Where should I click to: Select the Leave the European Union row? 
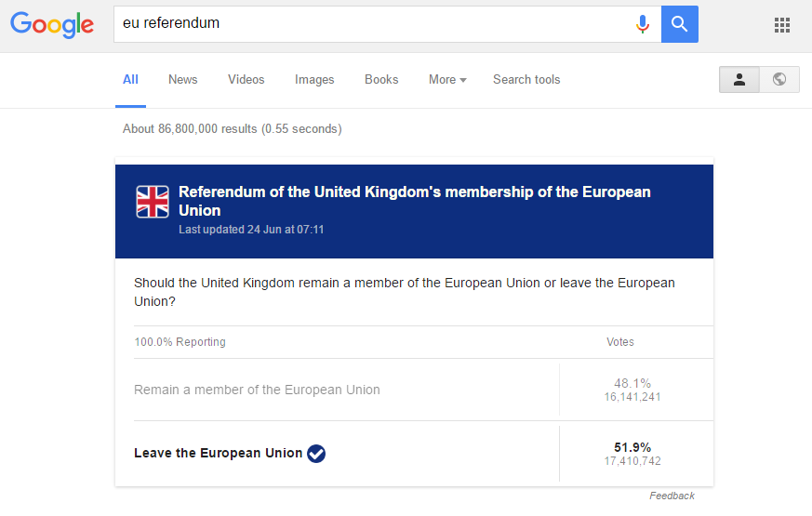click(423, 454)
